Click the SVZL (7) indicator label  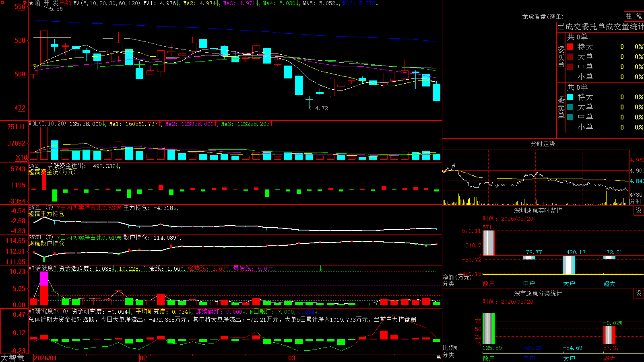tap(41, 208)
